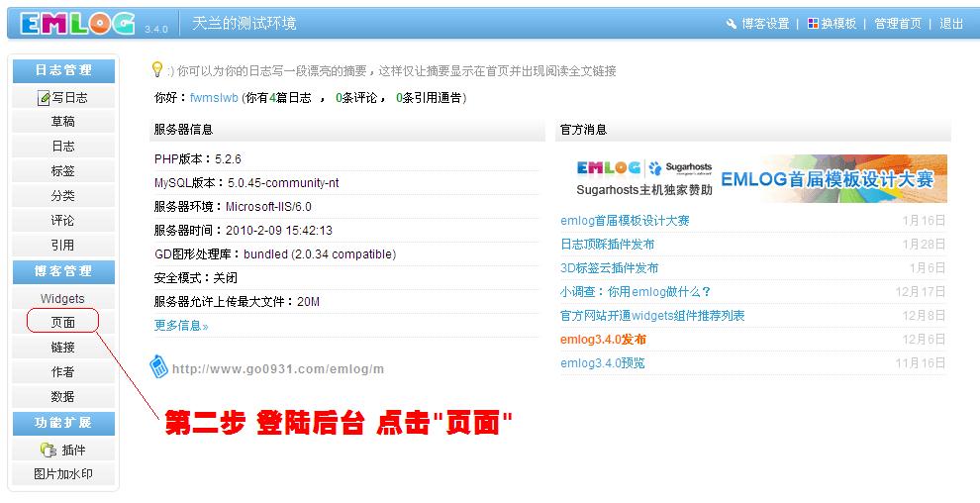980x503 pixels.
Task: Click the 日志管理 section header
Action: pos(63,70)
